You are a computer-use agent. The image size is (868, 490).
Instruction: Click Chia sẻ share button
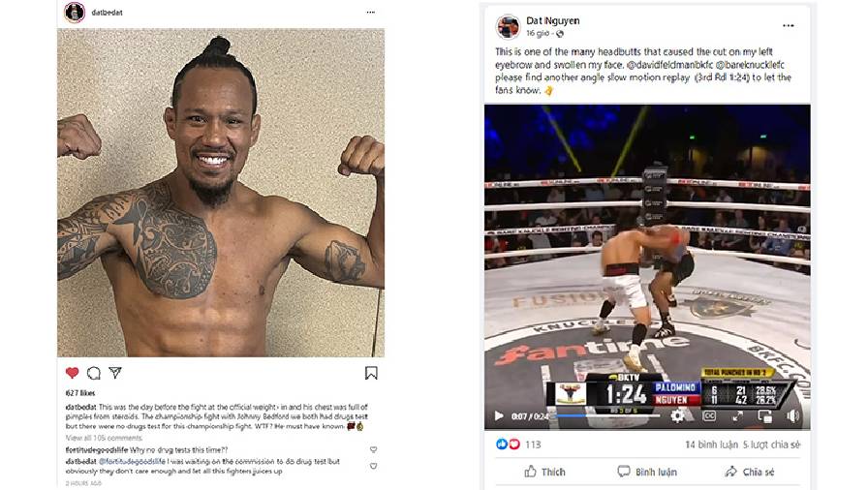tap(750, 472)
